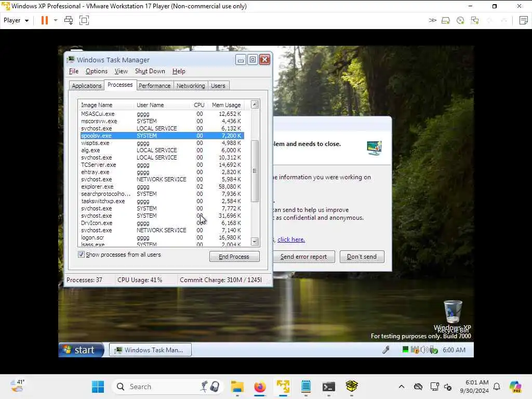
Task: Open the XP start menu
Action: point(81,350)
